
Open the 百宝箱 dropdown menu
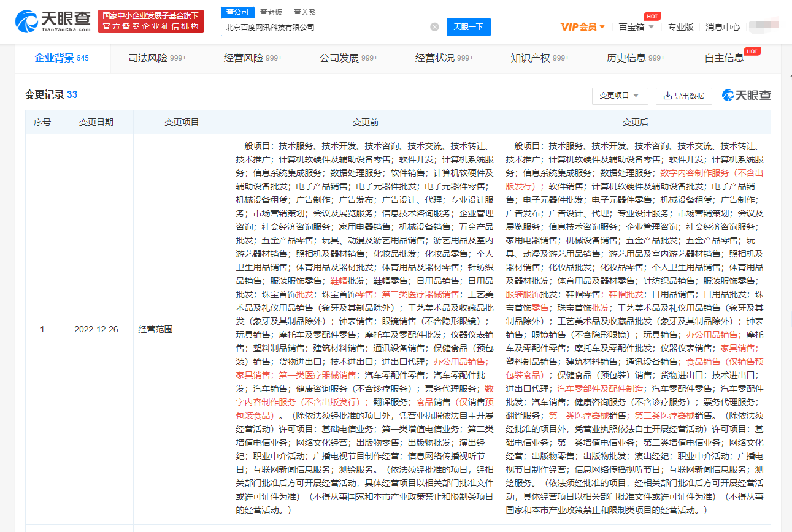click(636, 27)
